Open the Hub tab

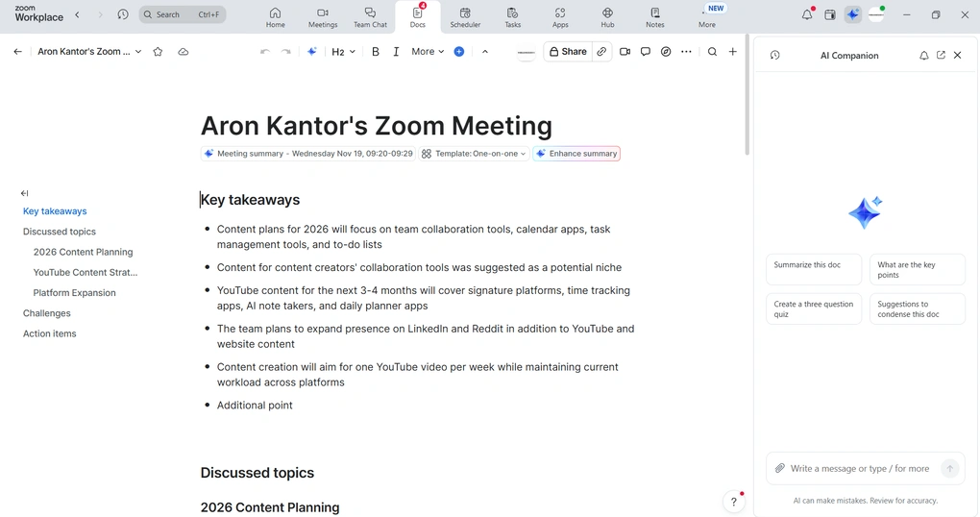(607, 17)
